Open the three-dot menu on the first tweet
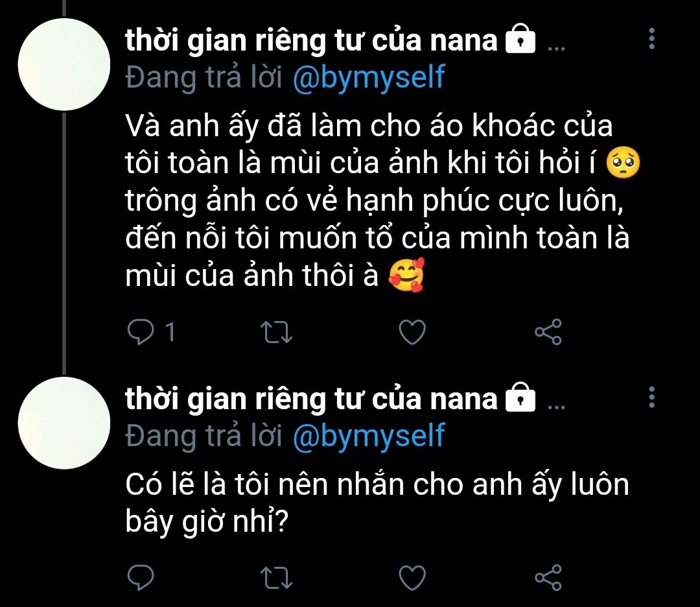The image size is (700, 607). [x=652, y=38]
